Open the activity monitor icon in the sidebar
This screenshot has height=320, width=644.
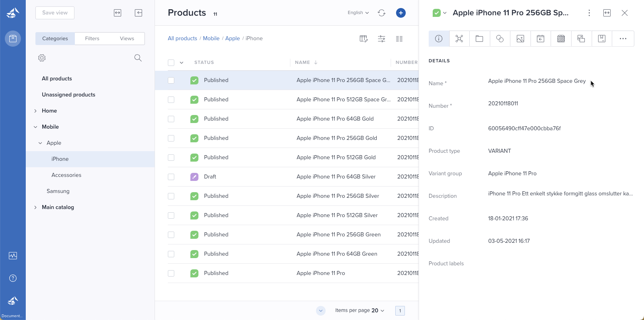pyautogui.click(x=13, y=256)
